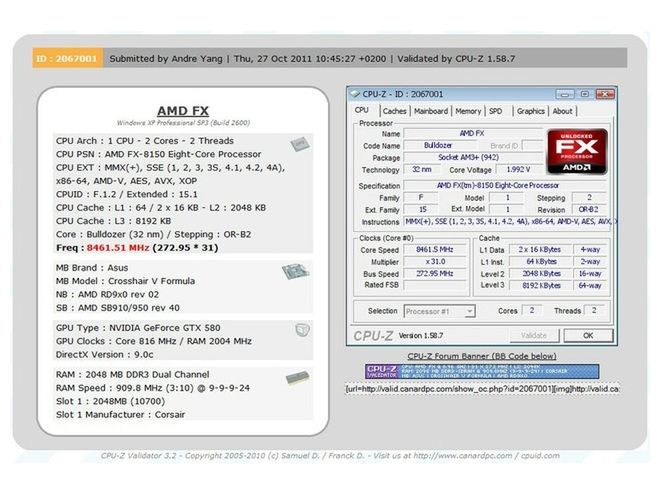Click the OK button in CPU-Z
The width and height of the screenshot is (660, 493).
pyautogui.click(x=588, y=336)
